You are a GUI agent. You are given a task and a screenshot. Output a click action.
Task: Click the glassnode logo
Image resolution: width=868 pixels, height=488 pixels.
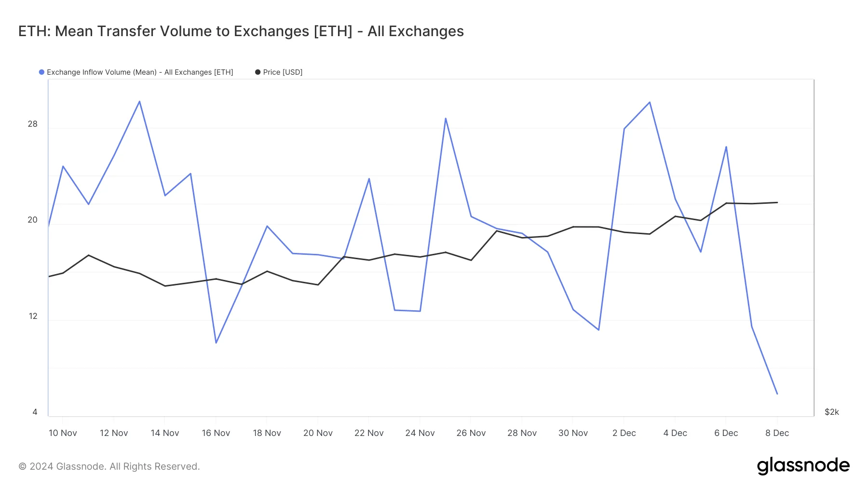coord(803,466)
